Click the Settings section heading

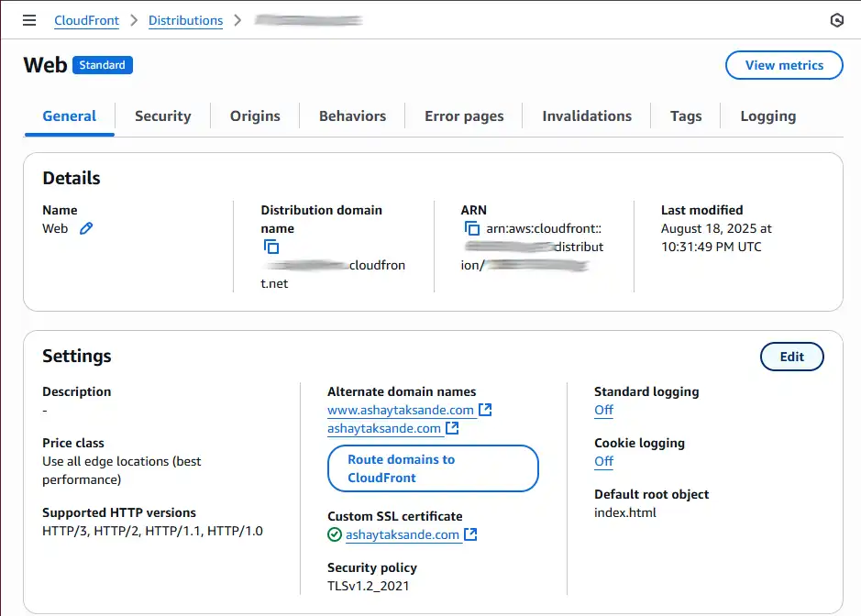point(77,356)
